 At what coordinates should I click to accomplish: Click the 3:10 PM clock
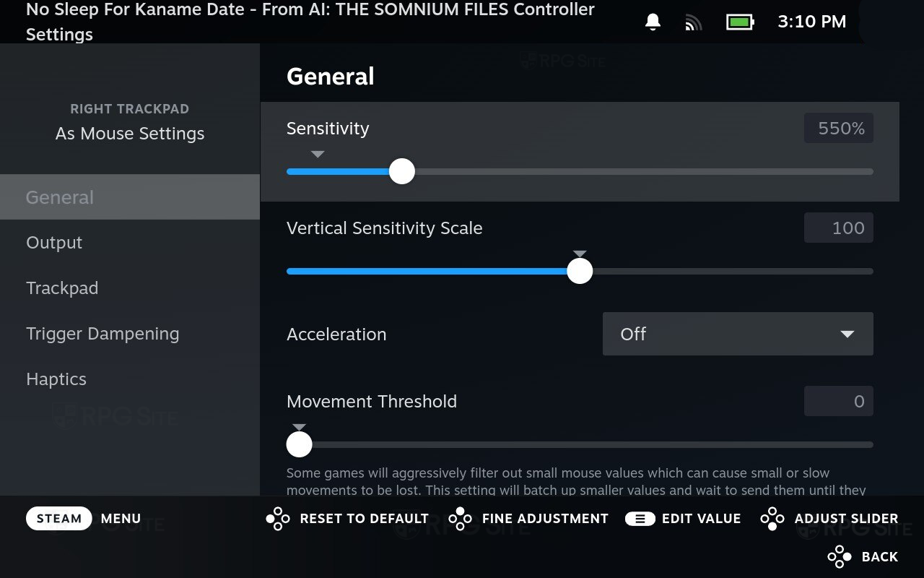tap(811, 22)
